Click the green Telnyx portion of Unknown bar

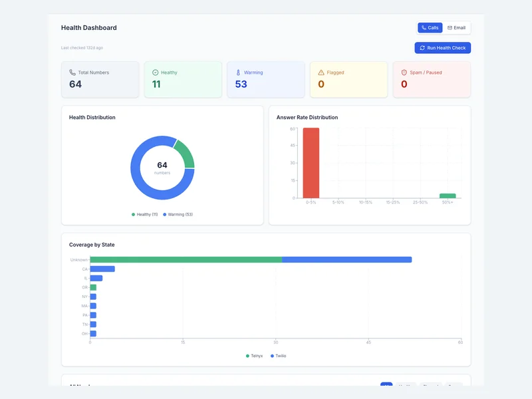[186, 259]
